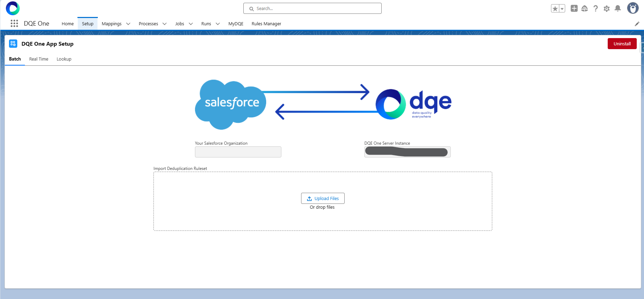Image resolution: width=644 pixels, height=299 pixels.
Task: Open the Setup gear icon
Action: pos(607,9)
